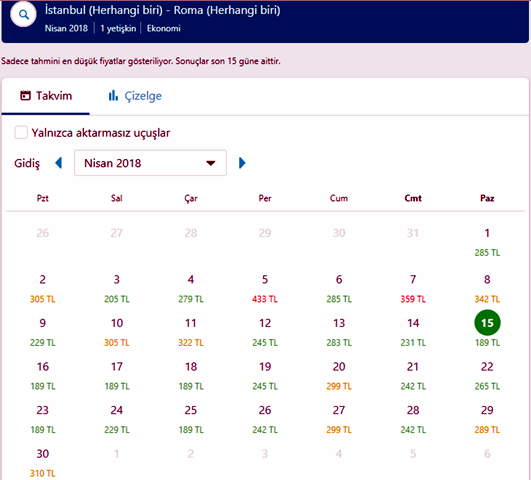Select April 20 with 299 TL fare
This screenshot has width=531, height=480.
pyautogui.click(x=339, y=375)
